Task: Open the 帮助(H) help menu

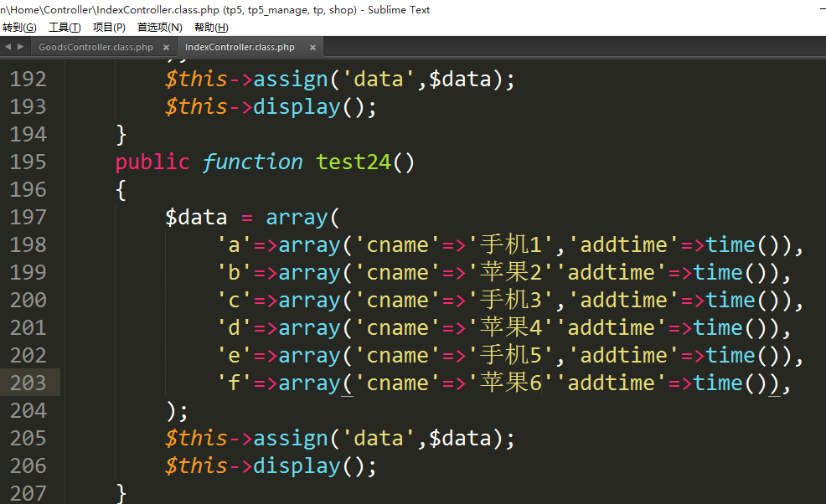Action: 211,28
